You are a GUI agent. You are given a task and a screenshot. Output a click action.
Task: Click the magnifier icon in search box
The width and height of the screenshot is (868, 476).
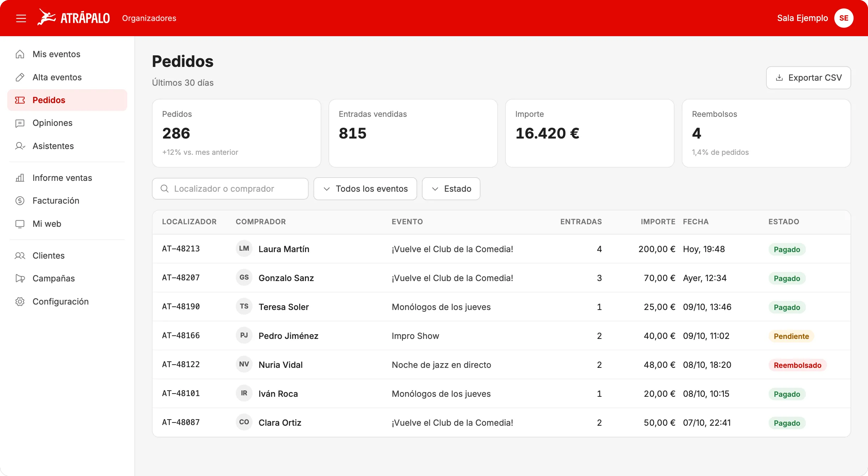(165, 189)
